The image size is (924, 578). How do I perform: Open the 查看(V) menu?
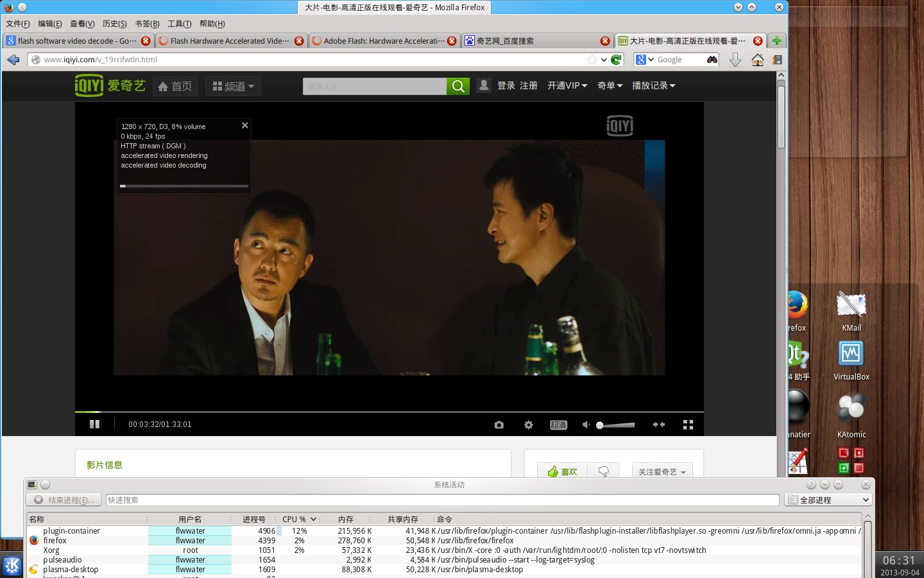82,24
